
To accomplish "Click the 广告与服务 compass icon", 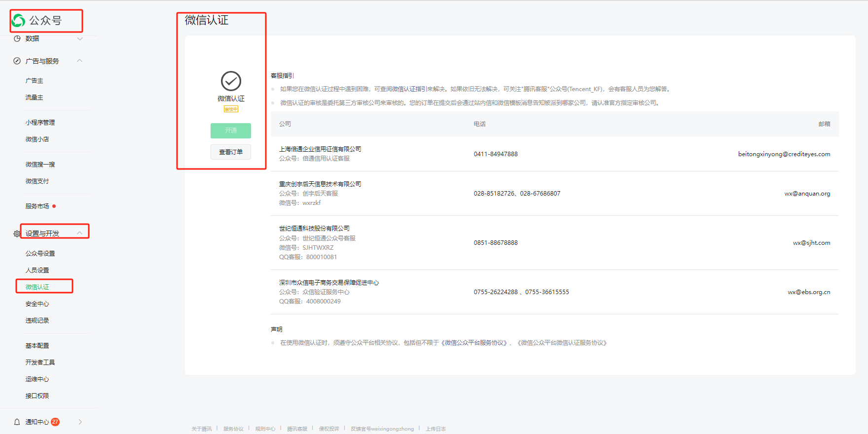I will [17, 61].
